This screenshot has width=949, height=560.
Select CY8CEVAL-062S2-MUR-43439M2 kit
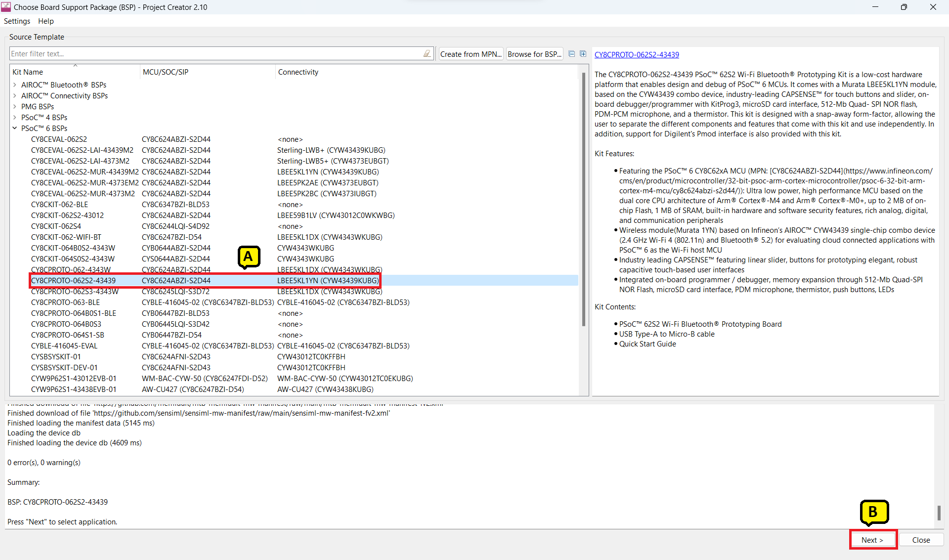pos(85,172)
